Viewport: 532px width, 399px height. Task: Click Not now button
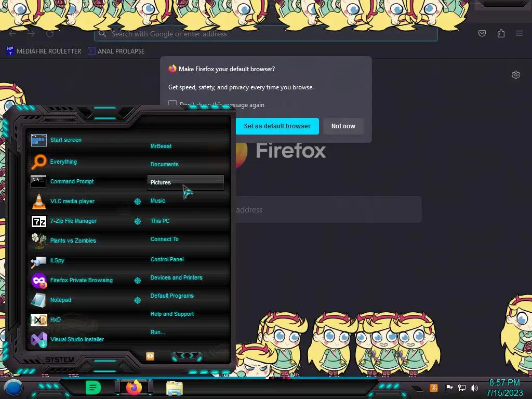[x=343, y=126]
